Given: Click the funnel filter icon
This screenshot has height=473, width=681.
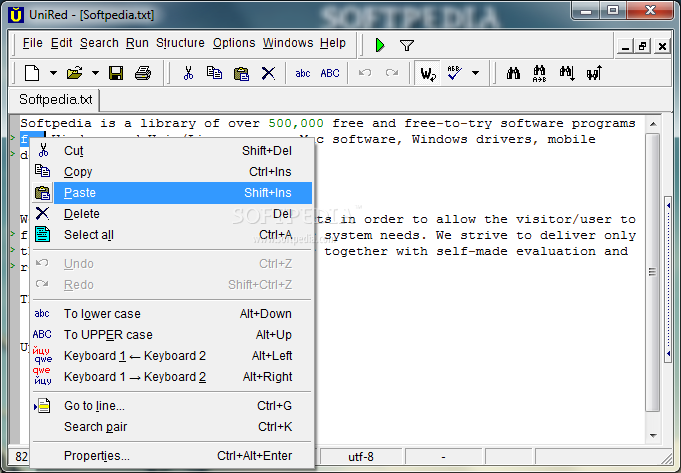Looking at the screenshot, I should pos(407,45).
